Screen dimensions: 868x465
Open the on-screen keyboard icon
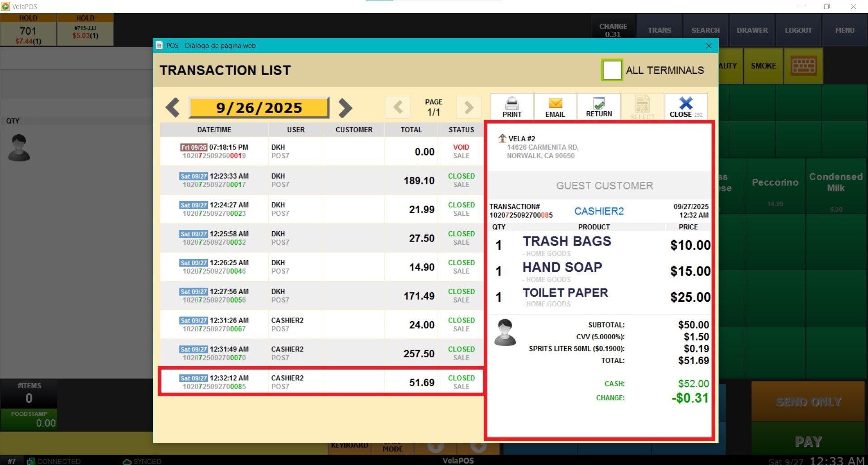pos(803,66)
